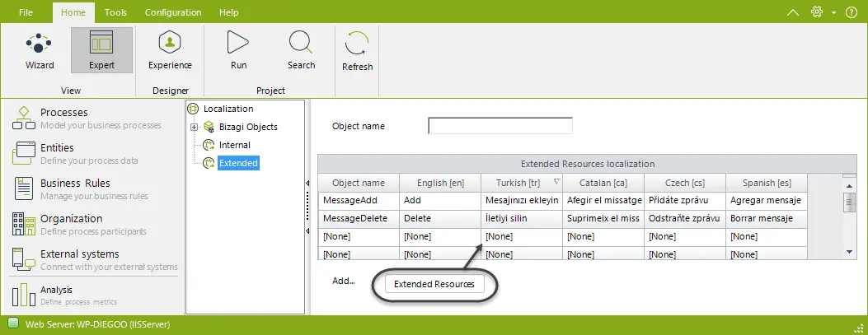
Task: Select the Extended localization node
Action: tap(238, 163)
